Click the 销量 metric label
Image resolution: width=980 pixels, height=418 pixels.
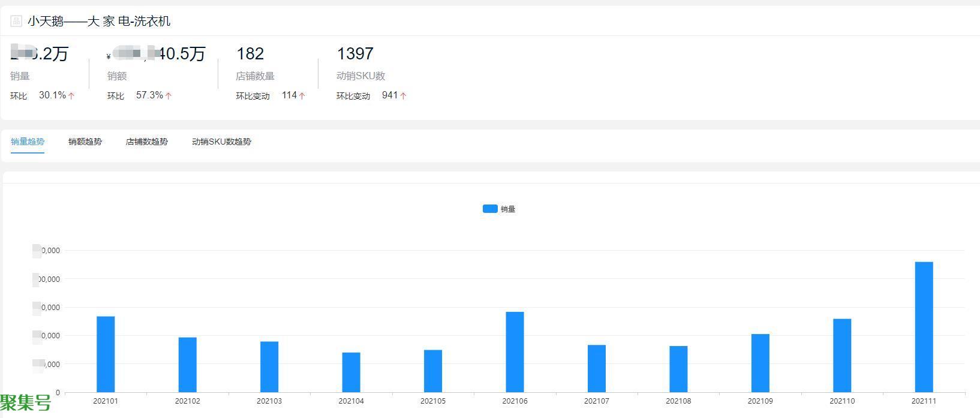click(x=20, y=76)
